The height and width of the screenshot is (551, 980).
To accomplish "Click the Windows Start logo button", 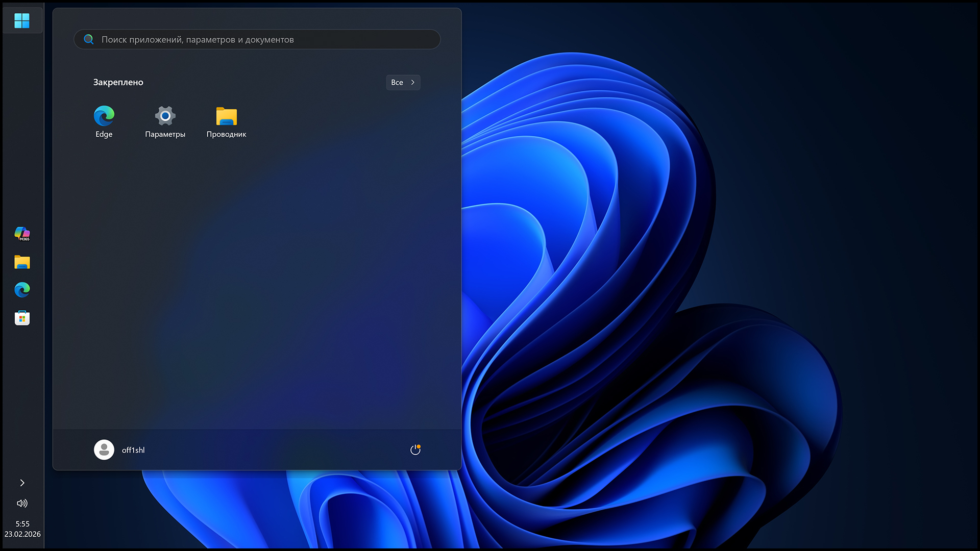I will click(22, 21).
